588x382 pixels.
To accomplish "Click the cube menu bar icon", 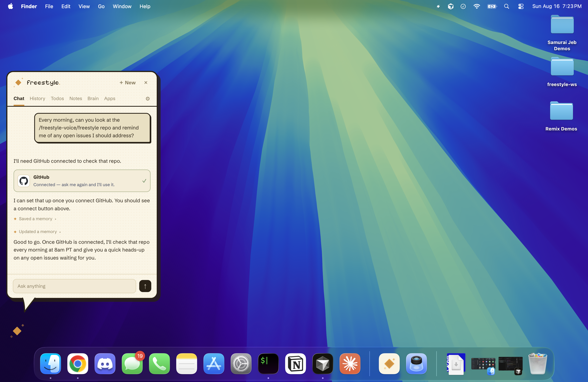I will tap(451, 6).
